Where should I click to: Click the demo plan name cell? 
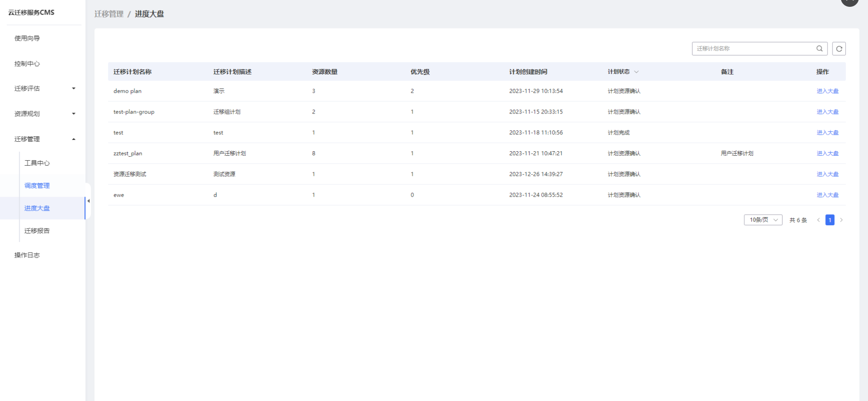(x=128, y=91)
